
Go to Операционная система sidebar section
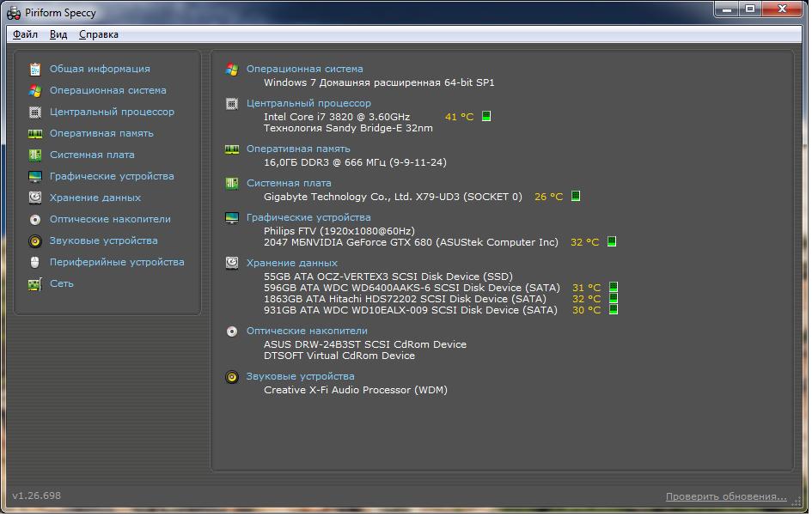(108, 90)
